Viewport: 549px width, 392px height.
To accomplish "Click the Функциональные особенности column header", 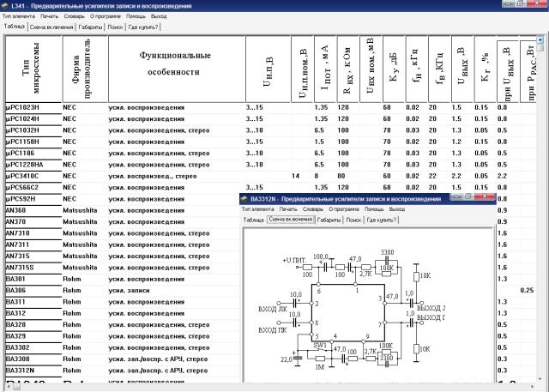I will coord(177,69).
